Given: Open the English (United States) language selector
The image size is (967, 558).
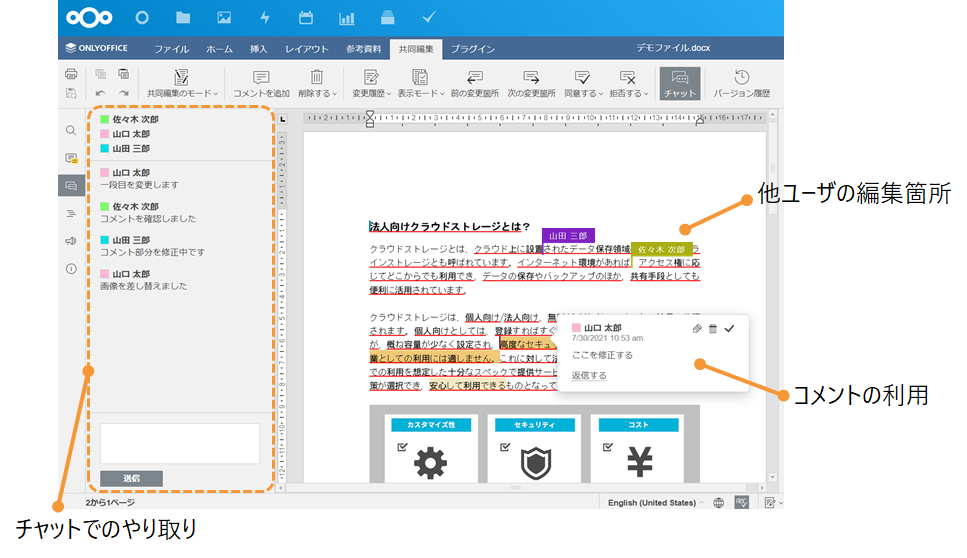Looking at the screenshot, I should [655, 503].
